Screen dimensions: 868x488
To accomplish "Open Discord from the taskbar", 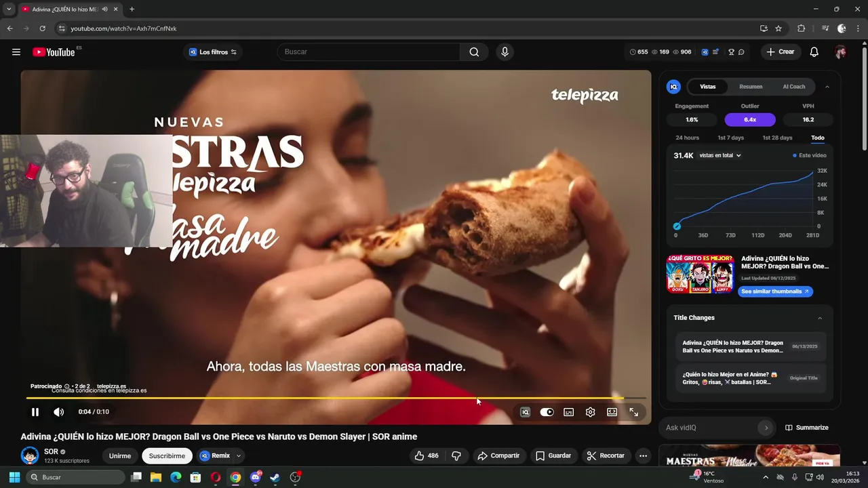I will 256,477.
